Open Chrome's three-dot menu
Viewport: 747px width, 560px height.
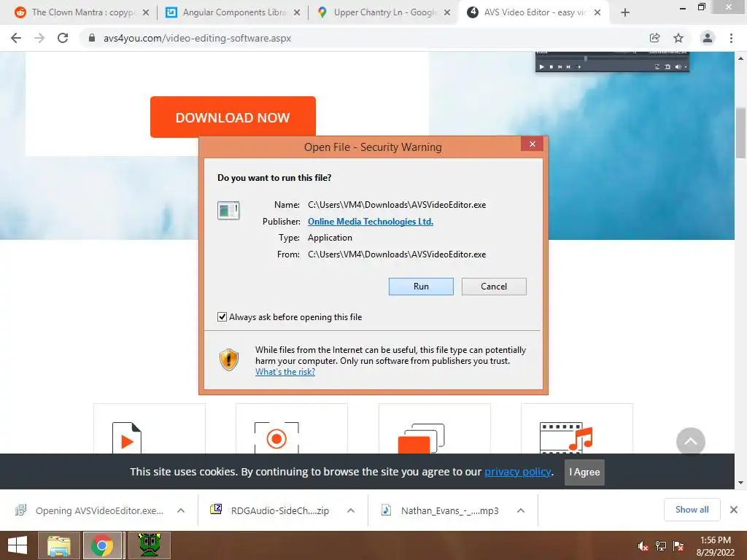(731, 38)
